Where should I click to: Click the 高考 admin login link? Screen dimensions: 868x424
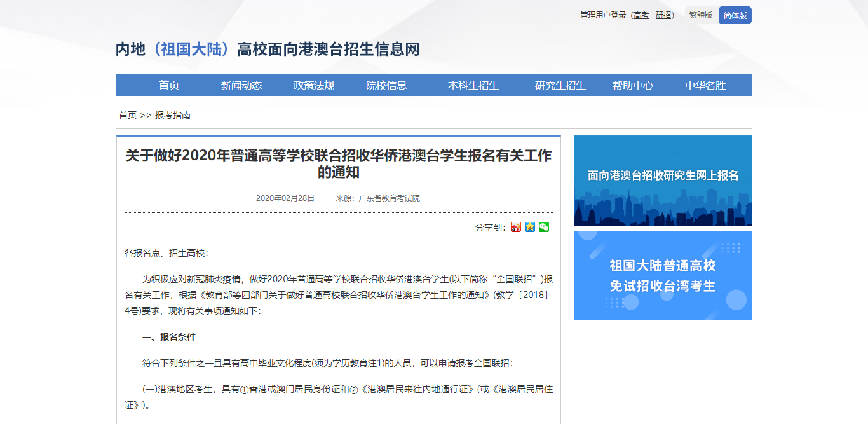point(641,15)
